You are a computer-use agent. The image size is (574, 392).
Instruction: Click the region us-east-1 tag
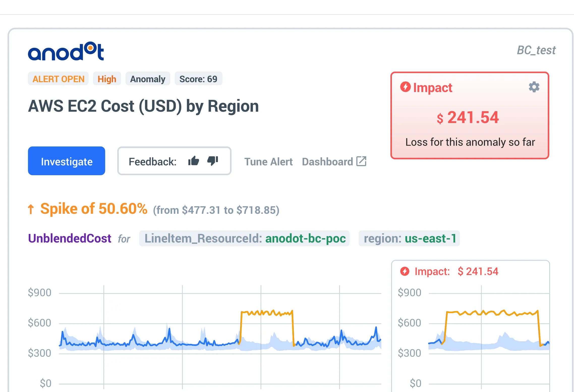[409, 238]
